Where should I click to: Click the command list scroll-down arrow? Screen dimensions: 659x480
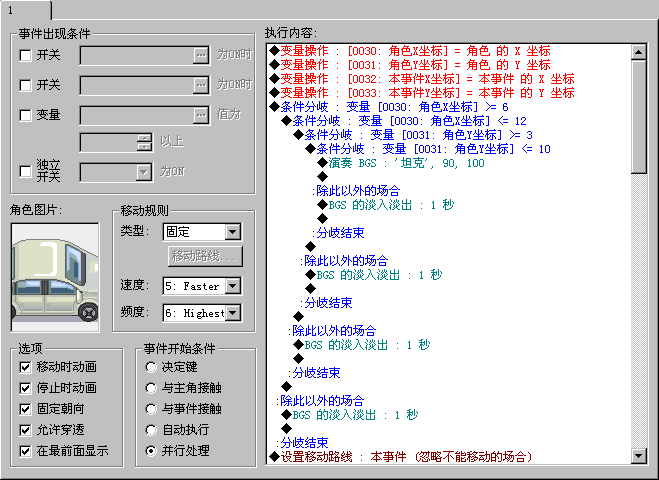pos(638,455)
